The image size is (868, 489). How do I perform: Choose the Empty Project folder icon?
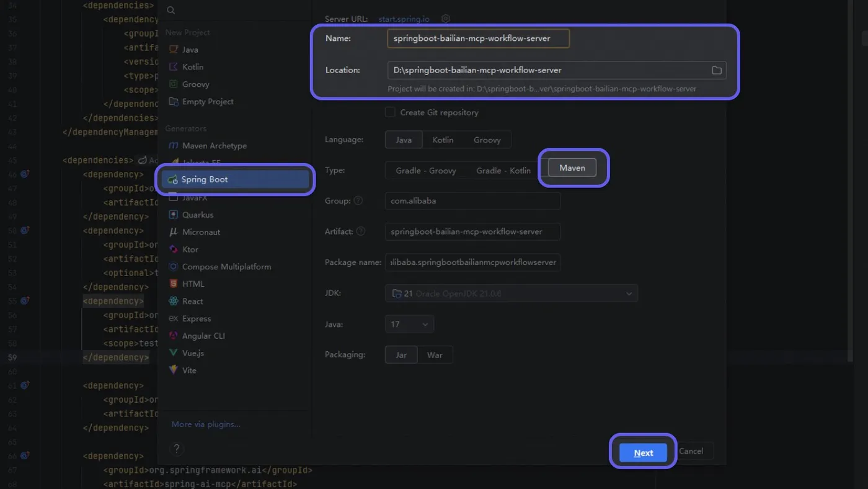point(174,102)
